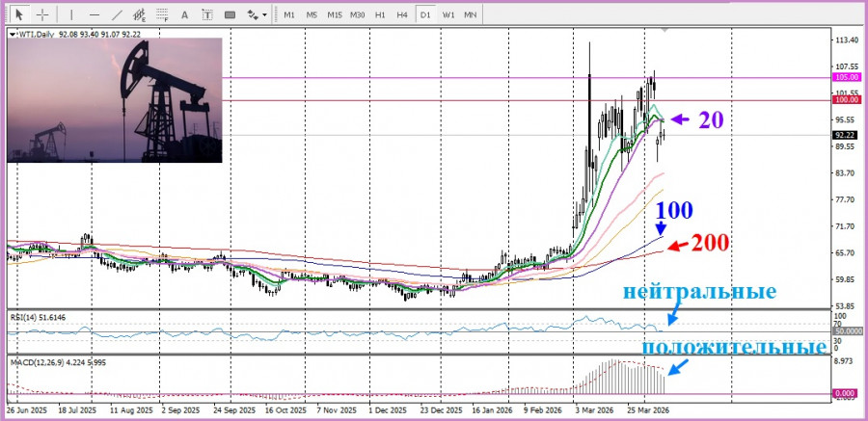Image resolution: width=868 pixels, height=421 pixels.
Task: Open the arrows objects dropdown
Action: pos(257,14)
